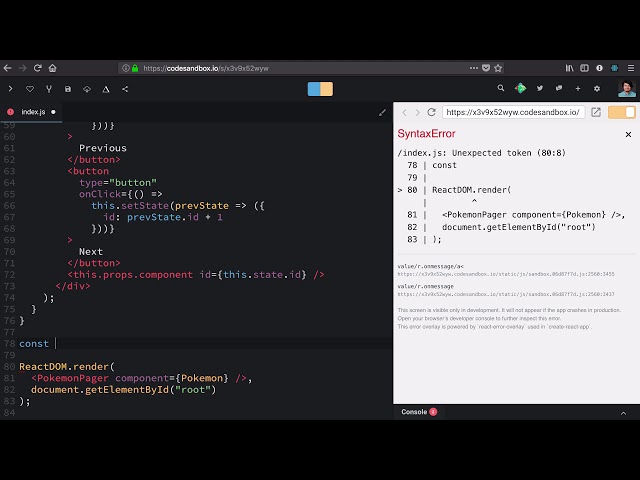The height and width of the screenshot is (480, 640).
Task: Click 'ReactDOM.render(' on line 80 in the editor
Action: [x=67, y=367]
